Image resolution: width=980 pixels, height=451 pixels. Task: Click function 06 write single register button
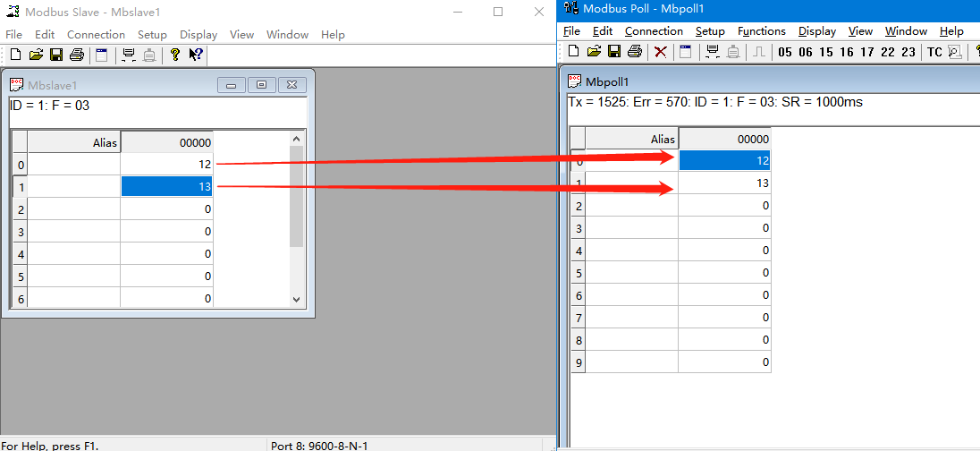pyautogui.click(x=806, y=52)
